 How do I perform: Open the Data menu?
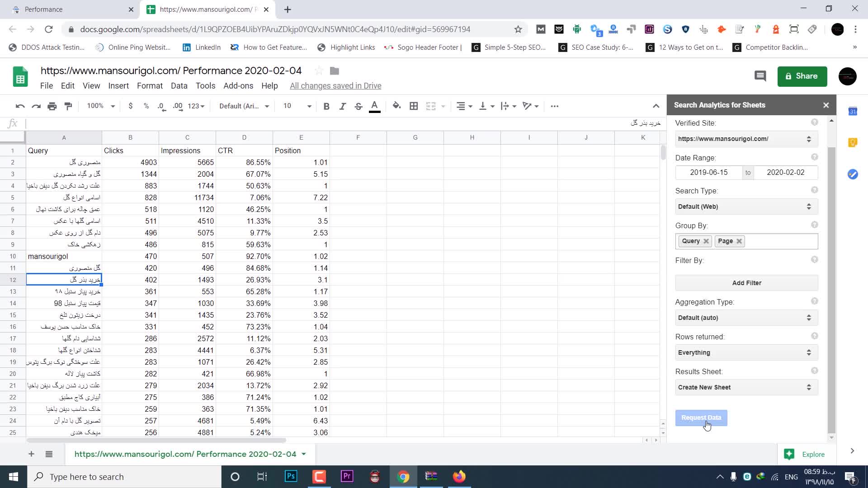pos(179,86)
